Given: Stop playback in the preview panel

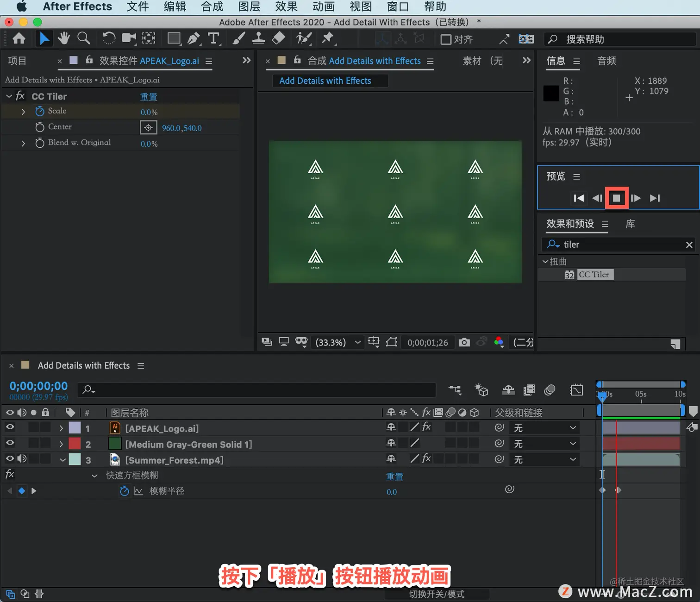Looking at the screenshot, I should (x=616, y=198).
